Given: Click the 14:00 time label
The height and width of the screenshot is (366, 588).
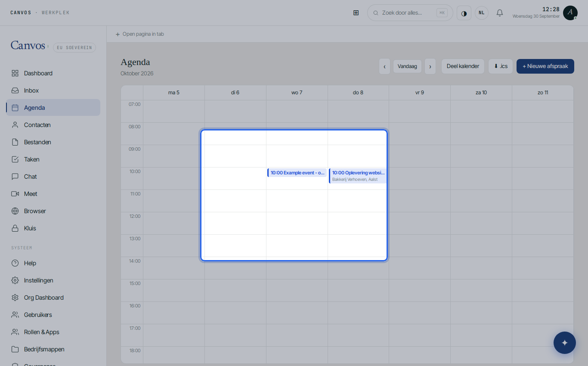Looking at the screenshot, I should click(135, 261).
